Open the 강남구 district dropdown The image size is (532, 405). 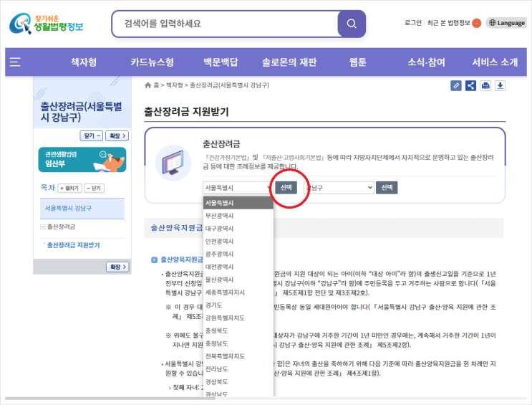coord(339,188)
